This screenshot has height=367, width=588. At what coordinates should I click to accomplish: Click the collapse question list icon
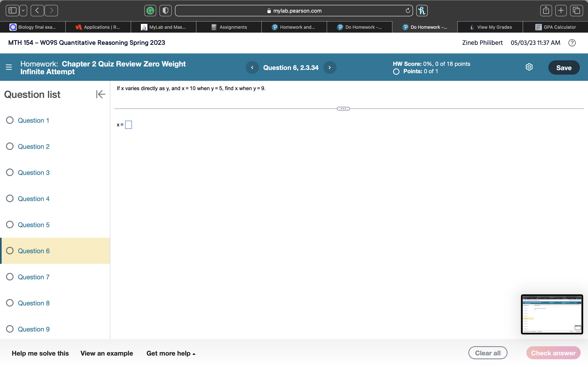[x=100, y=94]
